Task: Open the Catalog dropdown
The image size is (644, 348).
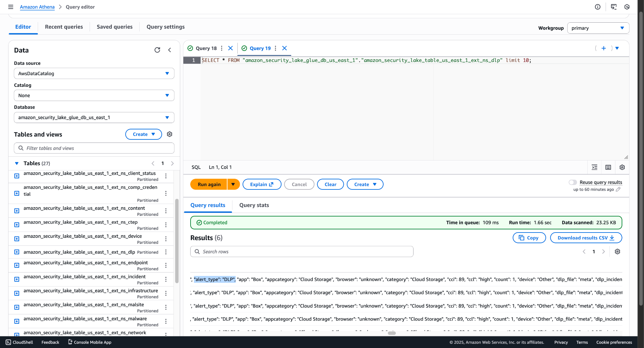Action: (x=94, y=95)
